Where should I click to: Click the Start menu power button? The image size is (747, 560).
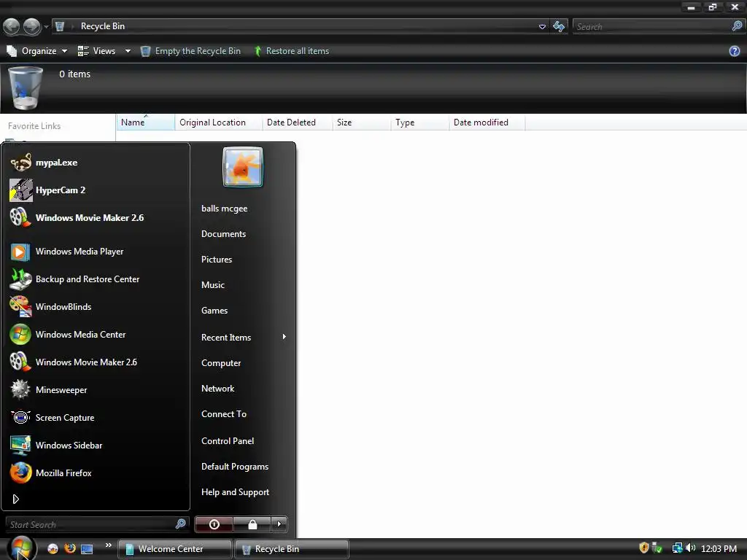point(214,524)
